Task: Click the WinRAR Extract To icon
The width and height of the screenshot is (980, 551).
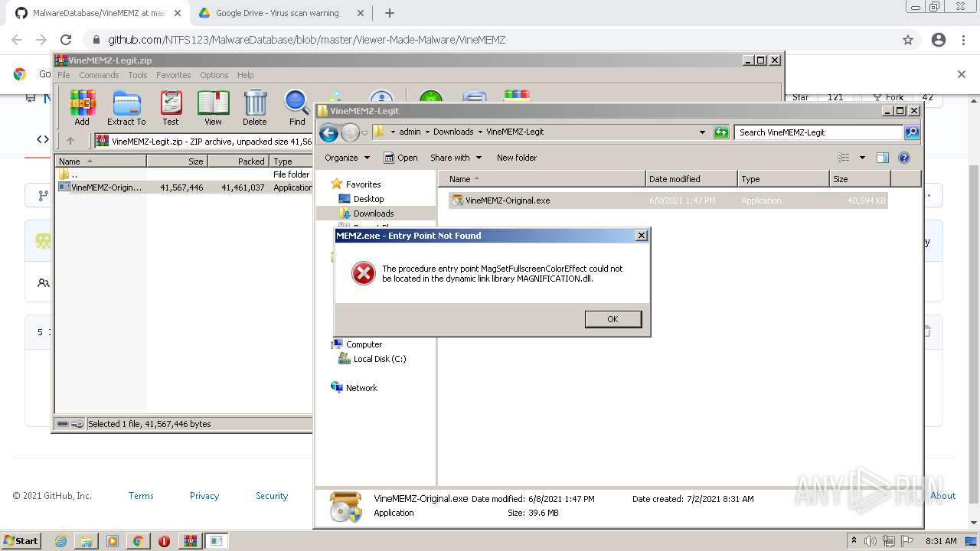Action: click(126, 107)
